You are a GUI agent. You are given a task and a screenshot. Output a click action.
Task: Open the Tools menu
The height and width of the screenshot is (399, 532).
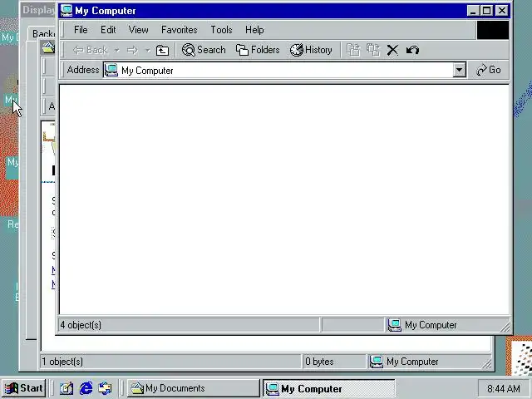click(221, 30)
